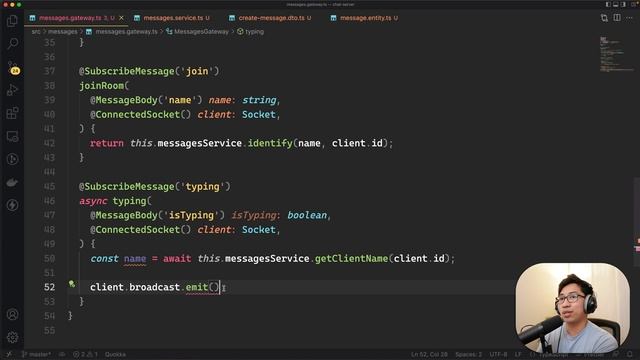Screen dimensions: 640x360
Task: Click the circular play icon below Remote Explorer
Action: (12, 159)
